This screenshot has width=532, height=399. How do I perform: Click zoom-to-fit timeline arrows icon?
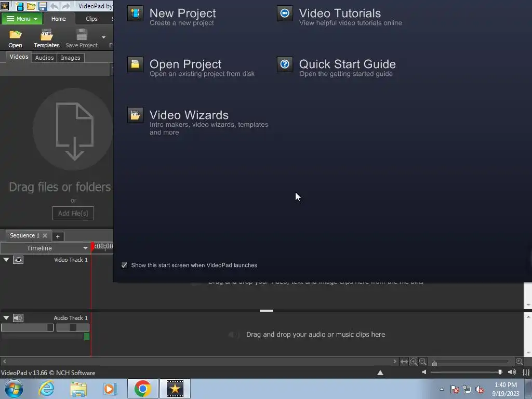pos(404,362)
